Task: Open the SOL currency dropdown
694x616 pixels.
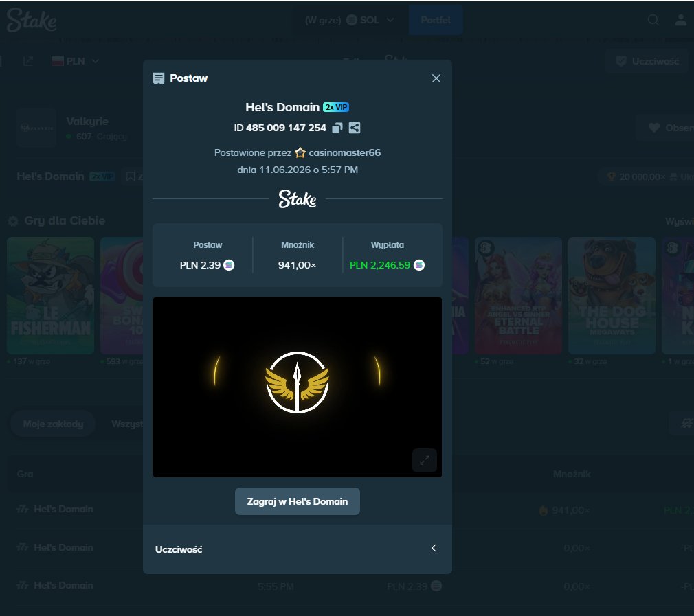Action: [x=349, y=20]
